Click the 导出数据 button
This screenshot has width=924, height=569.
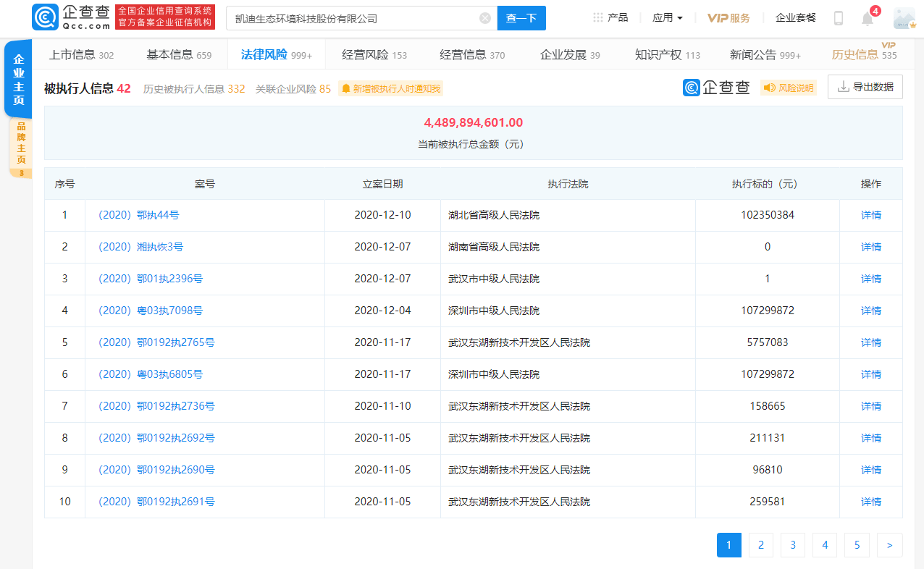pyautogui.click(x=865, y=87)
